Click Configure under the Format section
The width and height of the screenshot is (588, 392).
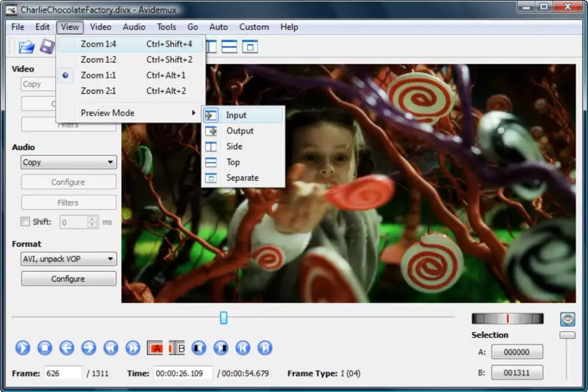click(68, 278)
